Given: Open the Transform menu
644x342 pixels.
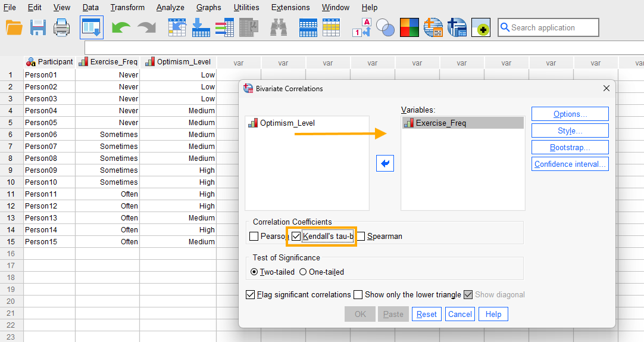Looking at the screenshot, I should (x=127, y=8).
